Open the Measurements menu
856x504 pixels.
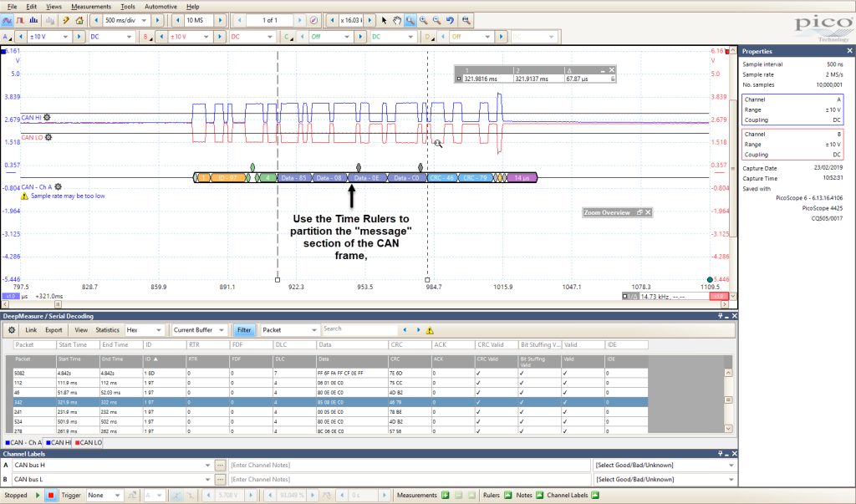coord(90,7)
